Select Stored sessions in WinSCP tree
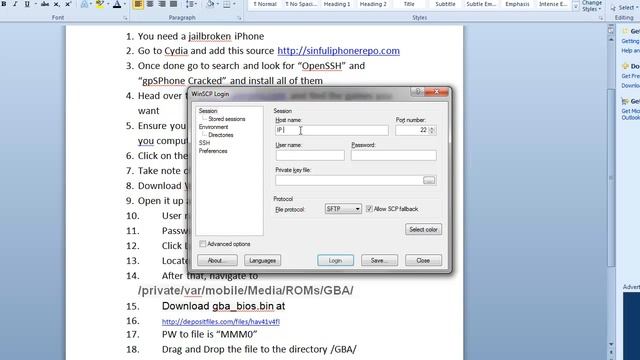 point(227,119)
